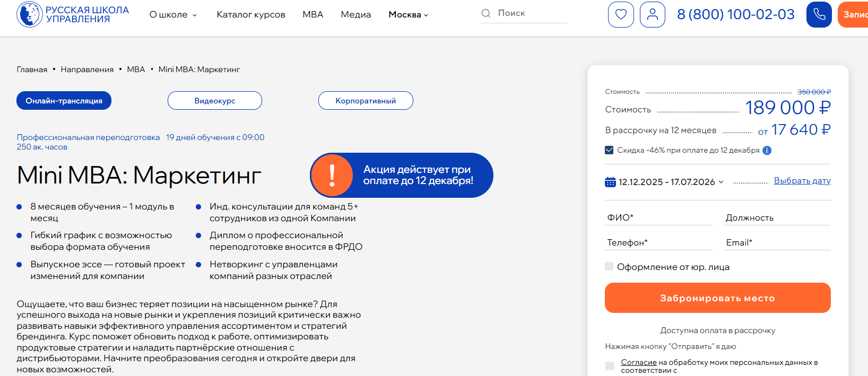Expand the О школе menu
868x376 pixels.
point(173,15)
